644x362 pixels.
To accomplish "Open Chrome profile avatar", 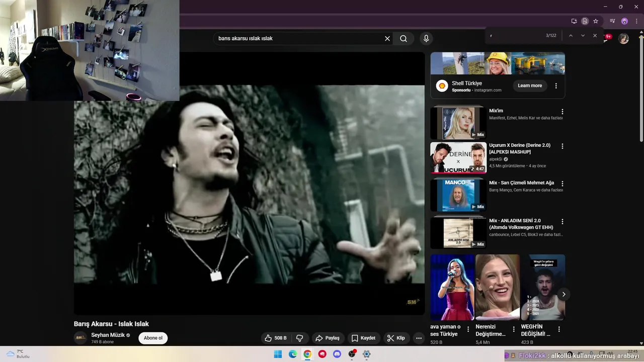I will pos(624,21).
